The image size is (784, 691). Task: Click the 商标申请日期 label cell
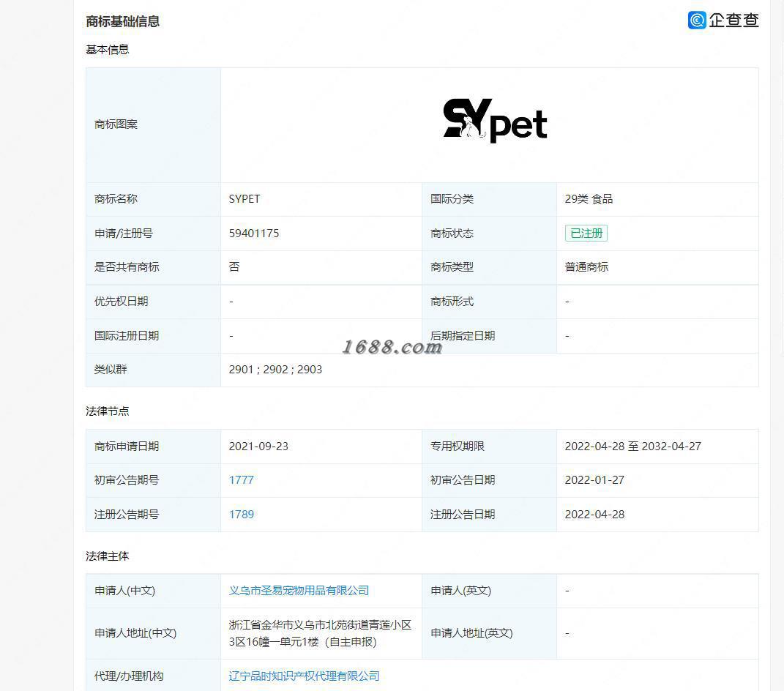153,446
